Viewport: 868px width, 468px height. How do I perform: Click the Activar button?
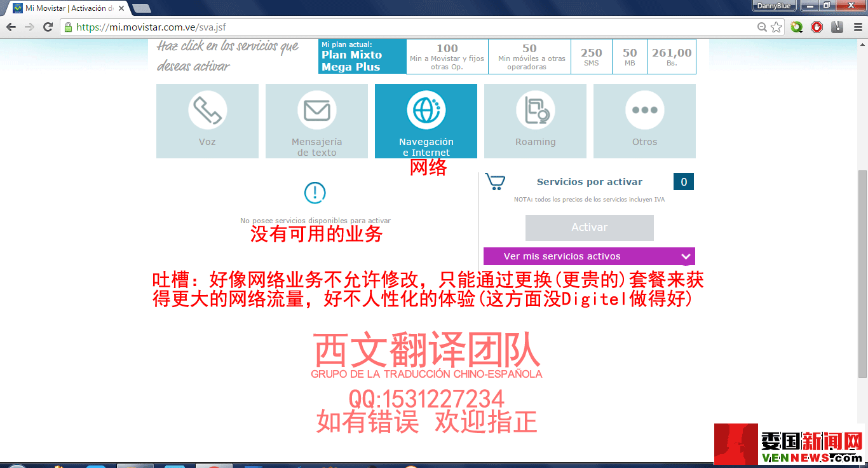590,228
